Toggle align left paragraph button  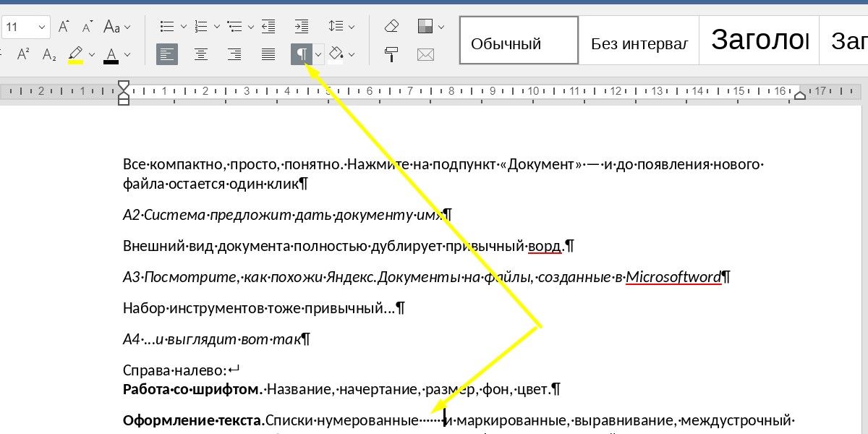pyautogui.click(x=167, y=54)
